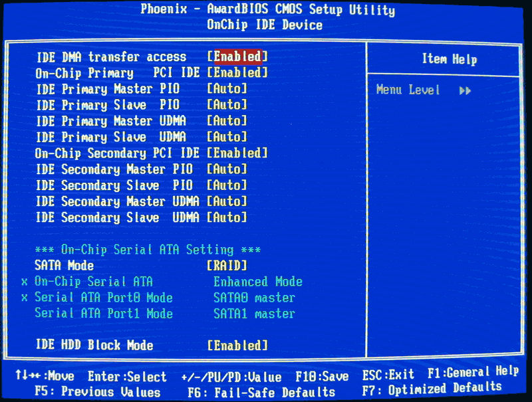Click the x marker beside Serial ATA Port0 Mode
532x402 pixels.
point(24,298)
